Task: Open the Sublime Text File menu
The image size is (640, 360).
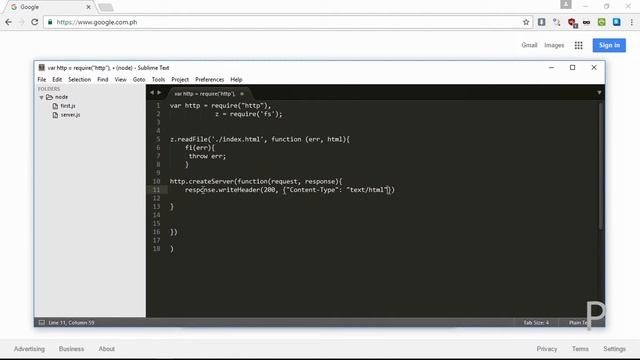Action: click(42, 80)
